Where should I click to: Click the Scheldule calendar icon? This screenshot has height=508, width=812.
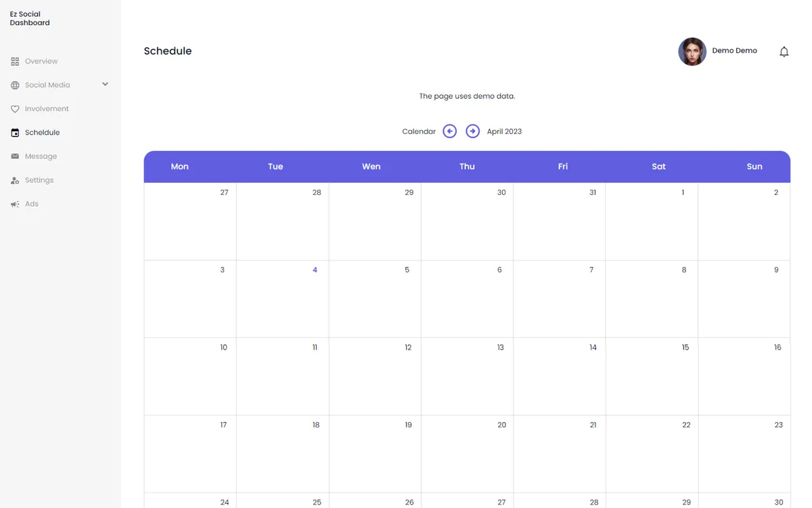pyautogui.click(x=15, y=133)
